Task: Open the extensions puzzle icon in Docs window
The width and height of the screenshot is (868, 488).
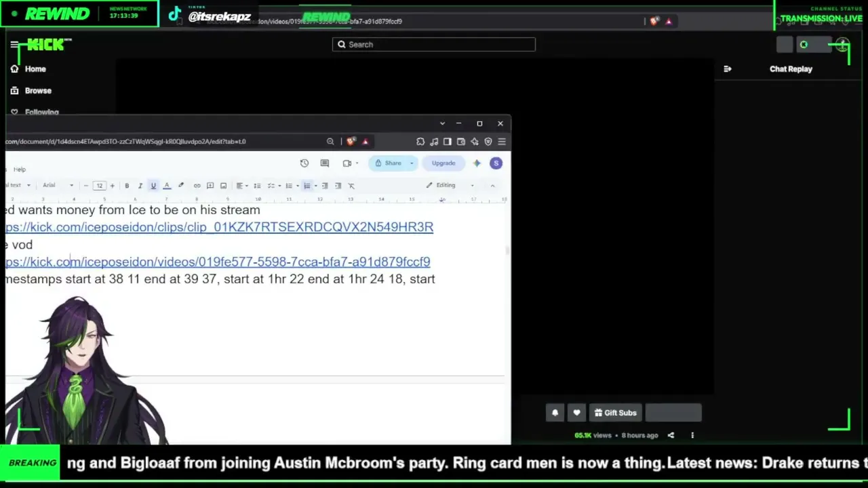Action: (x=420, y=142)
